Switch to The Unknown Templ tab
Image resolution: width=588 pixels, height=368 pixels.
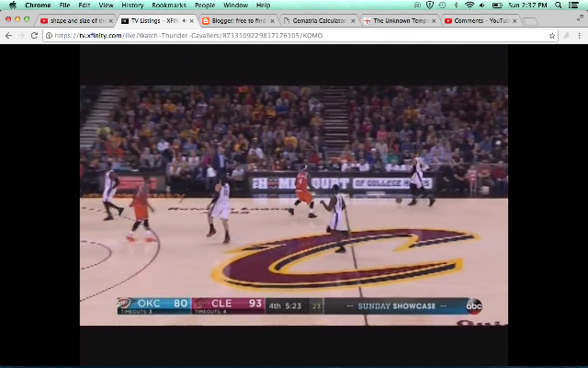pyautogui.click(x=398, y=21)
